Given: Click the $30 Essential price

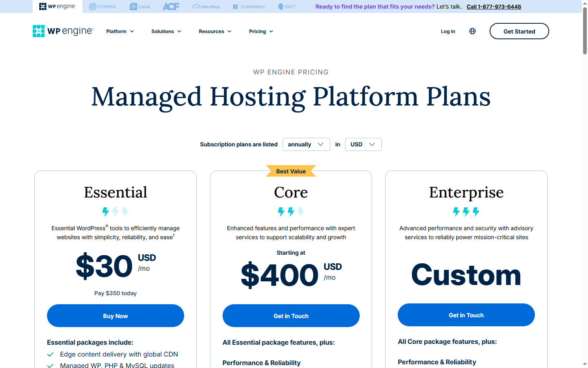Looking at the screenshot, I should (105, 266).
